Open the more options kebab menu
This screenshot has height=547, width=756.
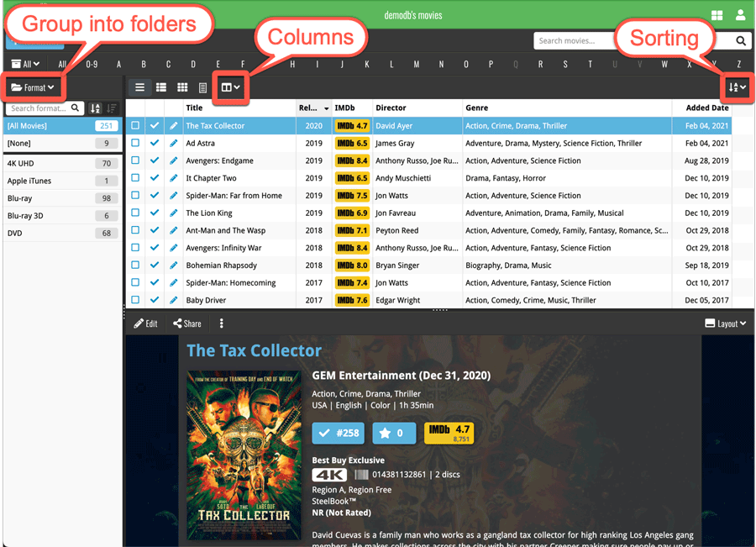[x=221, y=323]
